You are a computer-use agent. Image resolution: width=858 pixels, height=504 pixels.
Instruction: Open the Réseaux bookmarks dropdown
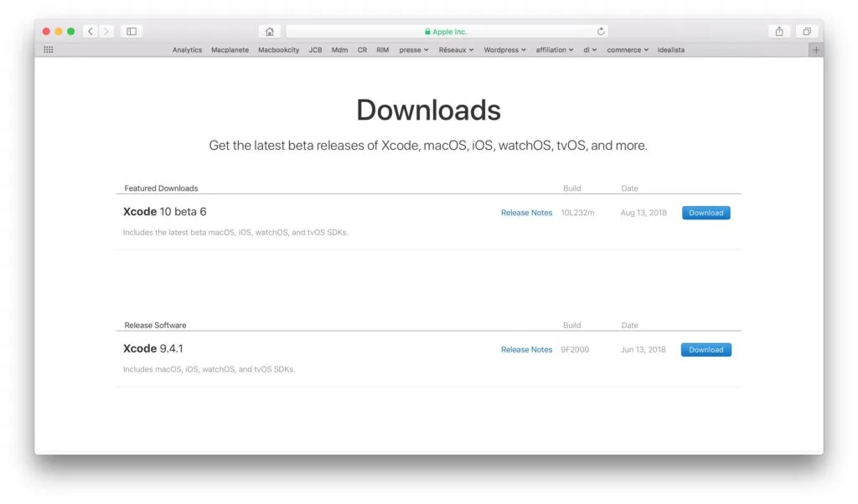point(456,49)
